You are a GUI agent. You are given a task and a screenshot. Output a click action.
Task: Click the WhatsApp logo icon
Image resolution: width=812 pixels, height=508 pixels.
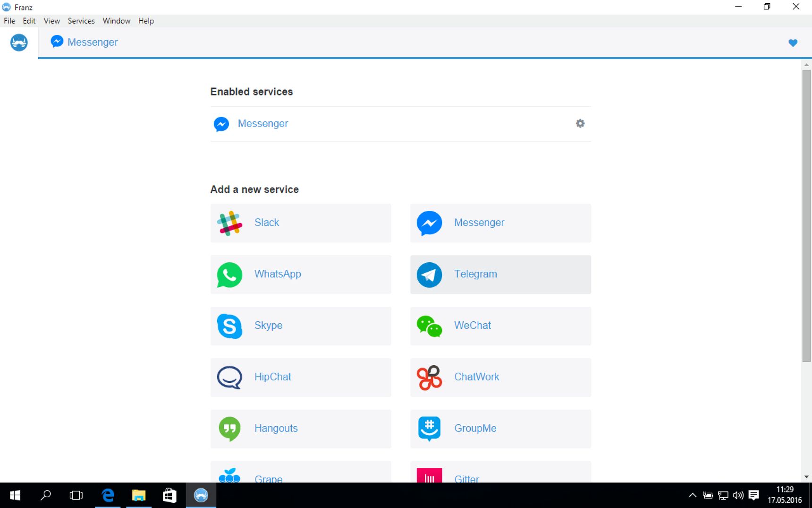pos(229,275)
